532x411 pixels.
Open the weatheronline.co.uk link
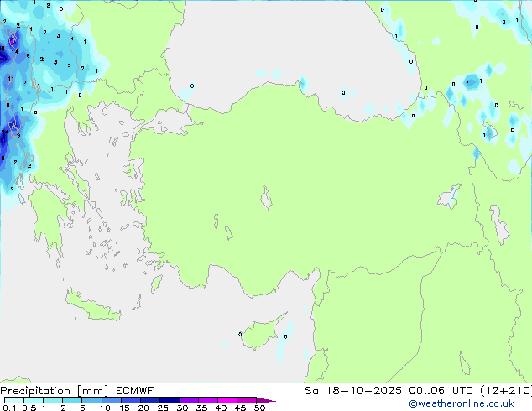(462, 403)
